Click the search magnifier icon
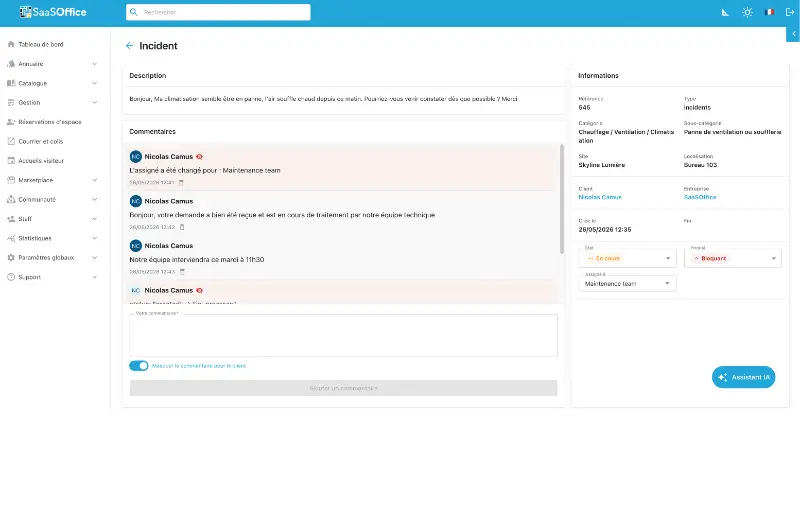This screenshot has height=505, width=800. tap(134, 12)
